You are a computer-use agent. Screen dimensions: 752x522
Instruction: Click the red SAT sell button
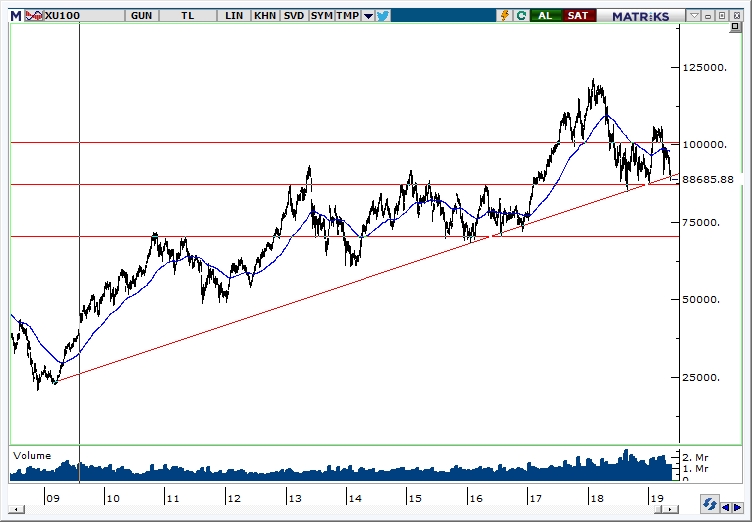click(578, 16)
